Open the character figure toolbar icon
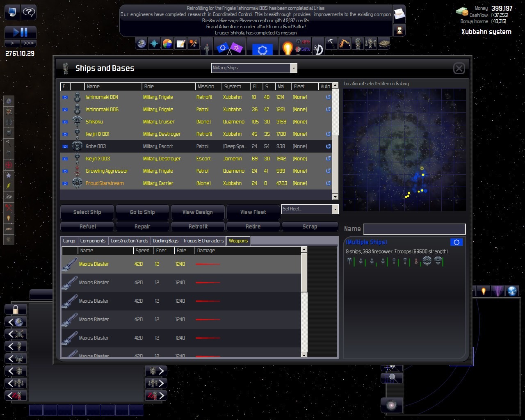 208,47
